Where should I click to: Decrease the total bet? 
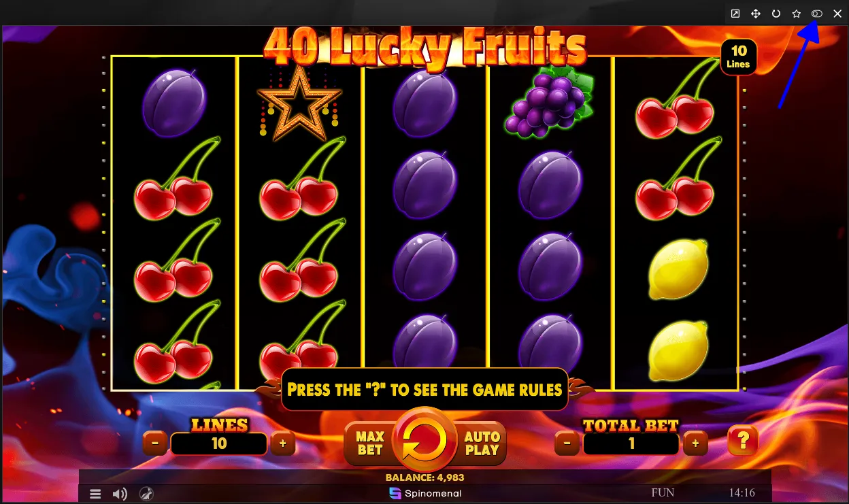point(567,443)
